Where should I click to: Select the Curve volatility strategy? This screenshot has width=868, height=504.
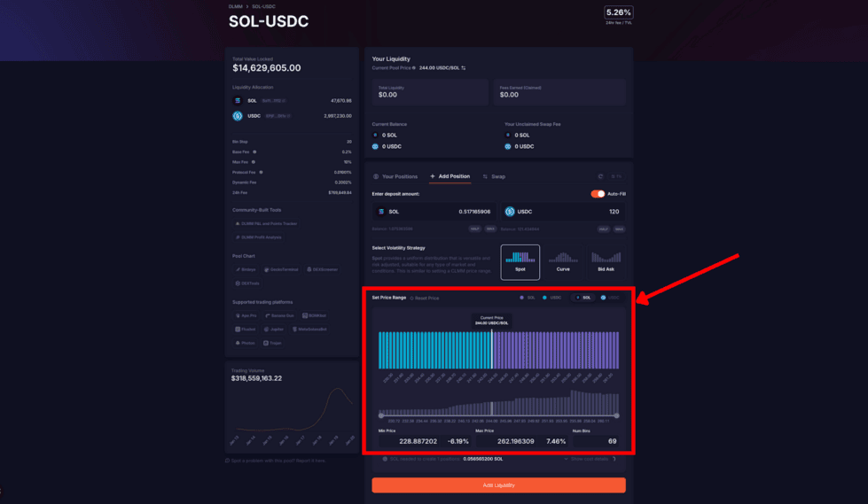[563, 262]
